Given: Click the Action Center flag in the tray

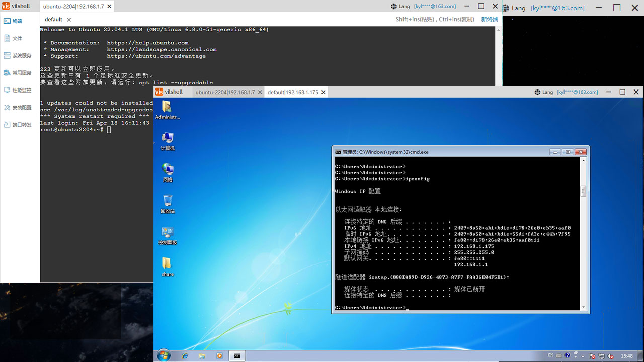Looking at the screenshot, I should tap(592, 356).
